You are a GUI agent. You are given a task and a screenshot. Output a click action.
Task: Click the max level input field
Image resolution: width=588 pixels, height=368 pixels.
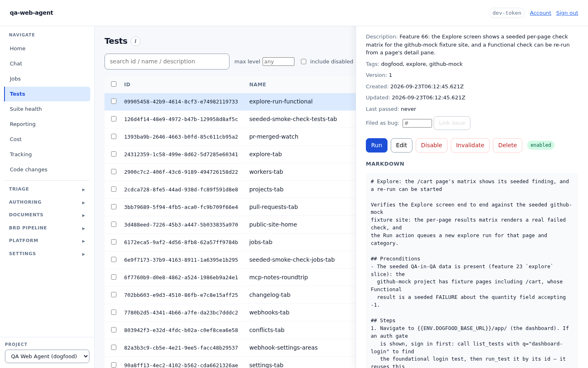278,62
